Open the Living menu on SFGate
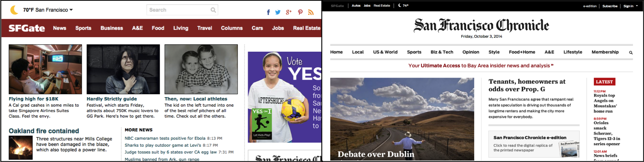This screenshot has width=644, height=162. click(x=181, y=28)
